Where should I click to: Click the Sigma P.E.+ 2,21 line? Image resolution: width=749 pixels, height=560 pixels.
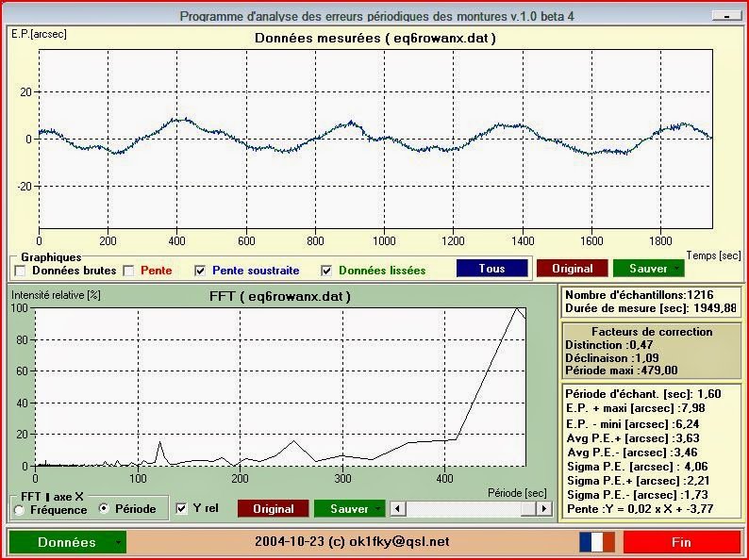[x=639, y=481]
